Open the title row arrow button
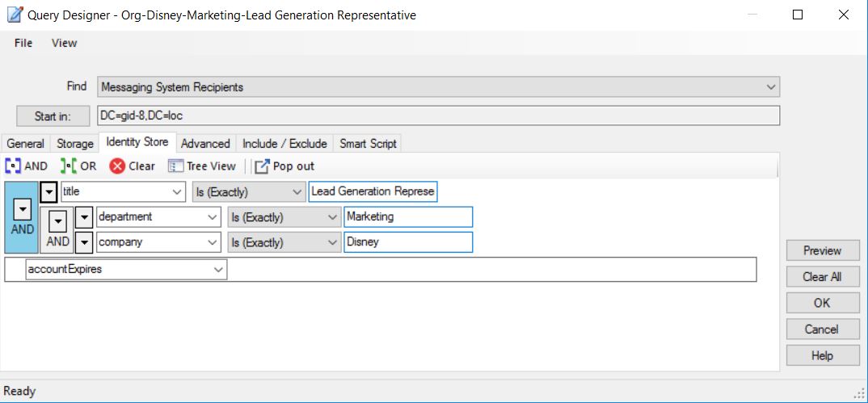The width and height of the screenshot is (868, 403). point(49,192)
